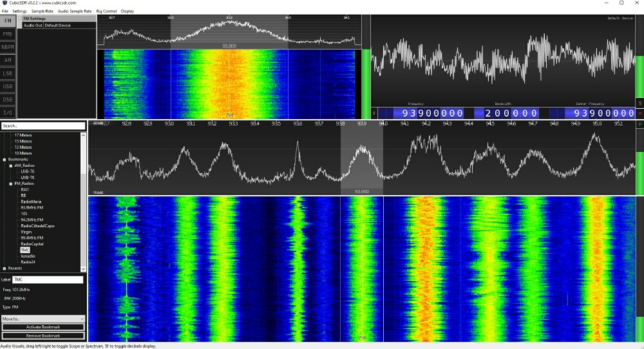644x349 pixels.
Task: Open the Rig Control menu
Action: coord(106,11)
